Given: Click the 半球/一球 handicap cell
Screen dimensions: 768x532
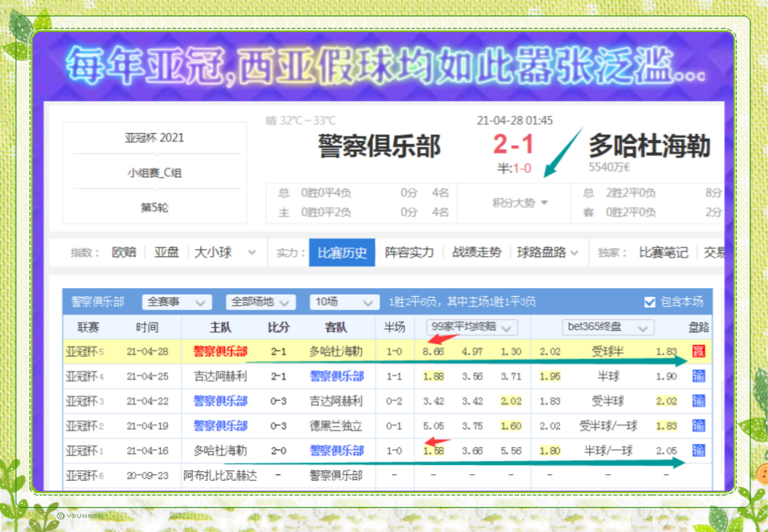Looking at the screenshot, I should pyautogui.click(x=608, y=451).
